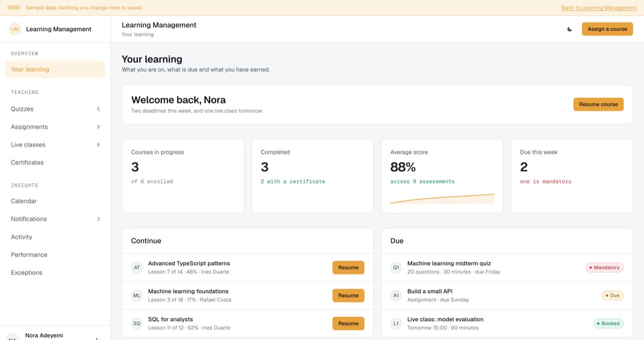
Task: Click the A1 badge beside Build a small API
Action: [x=396, y=296]
